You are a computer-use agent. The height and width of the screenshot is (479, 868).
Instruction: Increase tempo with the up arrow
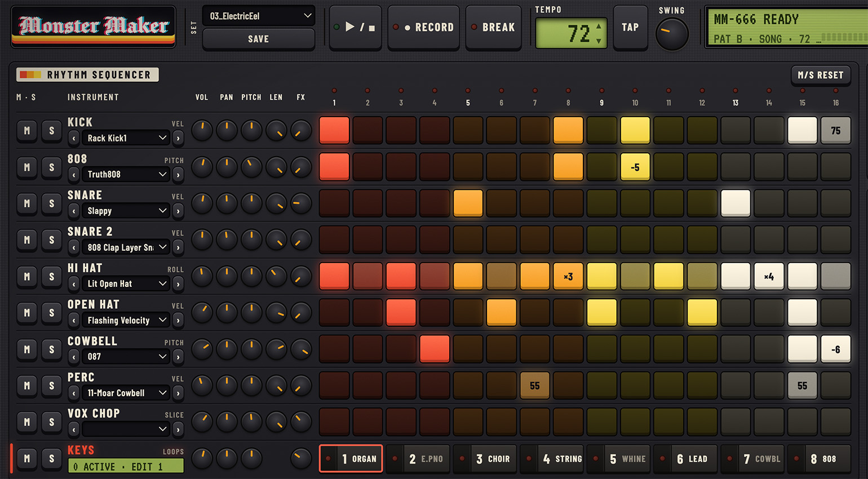[x=599, y=26]
